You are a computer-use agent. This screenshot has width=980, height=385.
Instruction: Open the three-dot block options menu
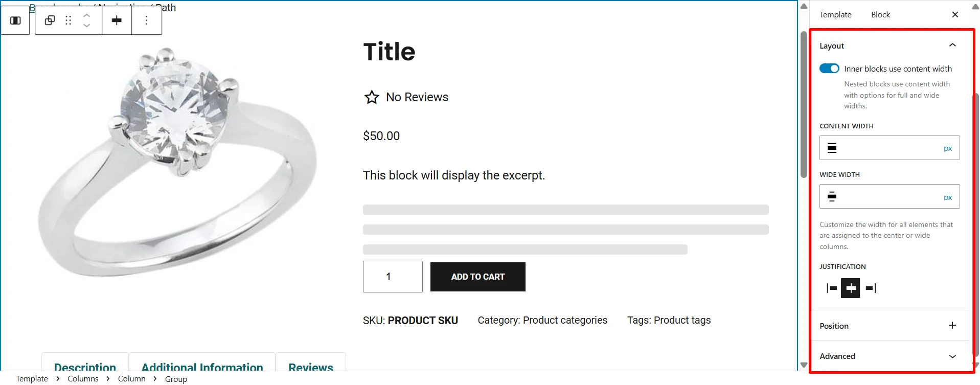click(x=147, y=20)
